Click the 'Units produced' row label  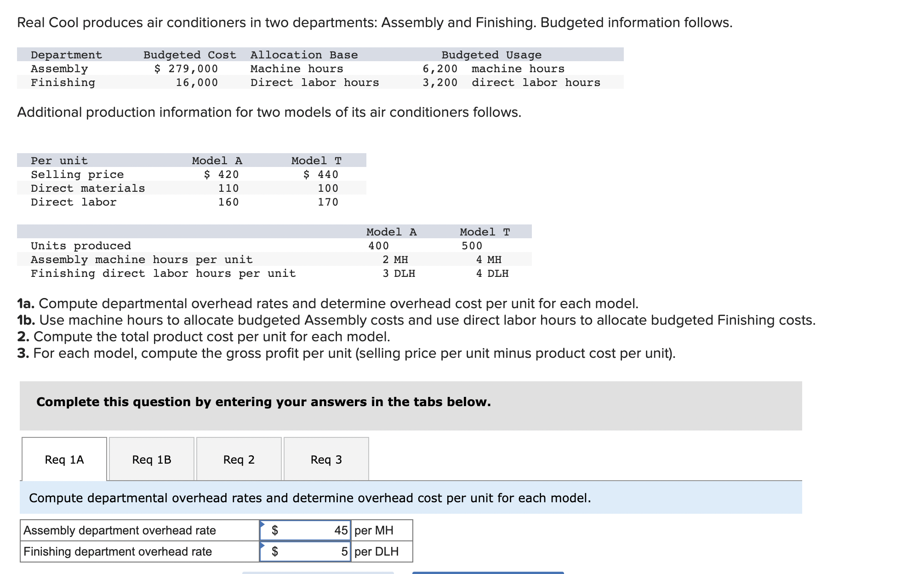coord(81,246)
